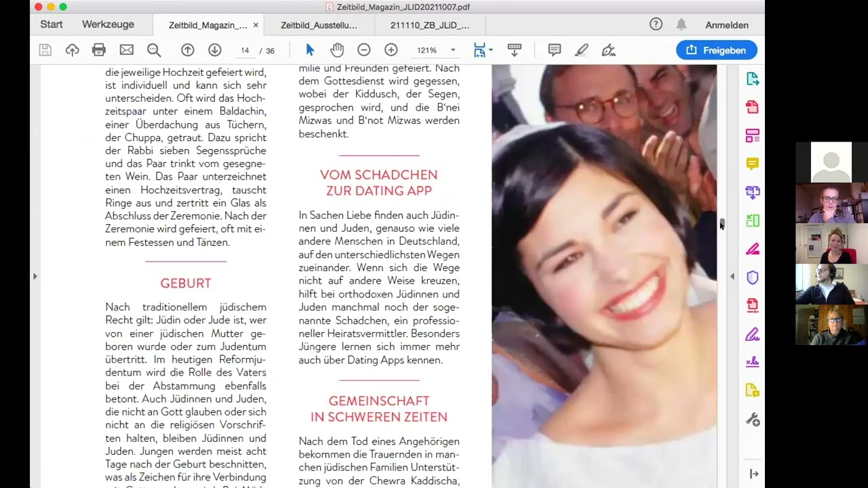Viewport: 868px width, 488px height.
Task: Send the file by email envelope icon
Action: 127,50
